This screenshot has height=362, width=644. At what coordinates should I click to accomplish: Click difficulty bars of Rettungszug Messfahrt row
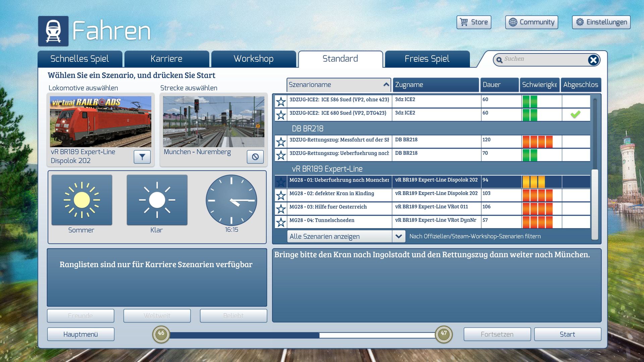[537, 141]
